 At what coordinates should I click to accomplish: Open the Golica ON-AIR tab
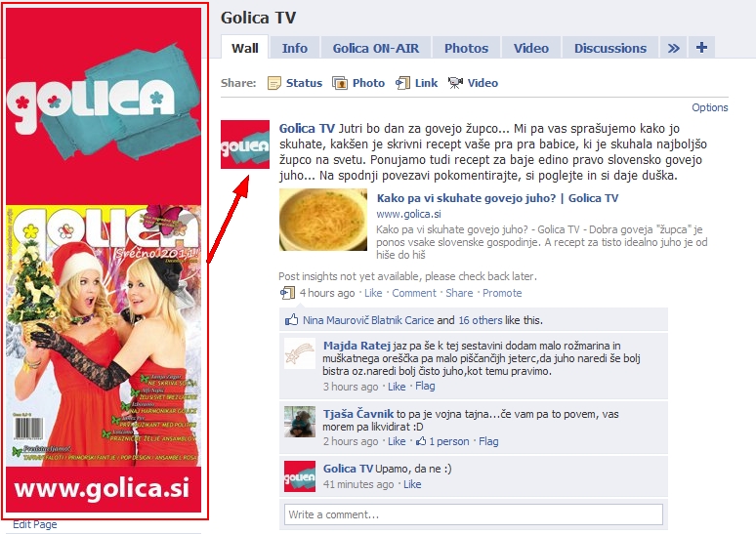376,48
